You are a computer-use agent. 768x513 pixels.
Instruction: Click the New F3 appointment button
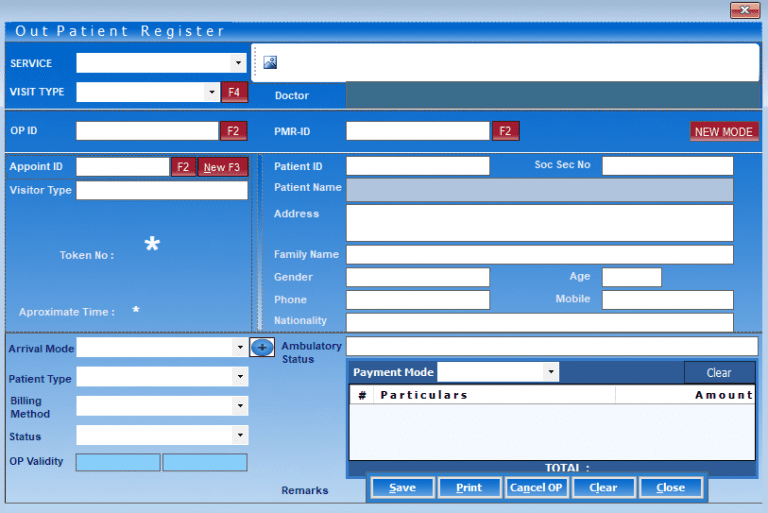[x=222, y=167]
